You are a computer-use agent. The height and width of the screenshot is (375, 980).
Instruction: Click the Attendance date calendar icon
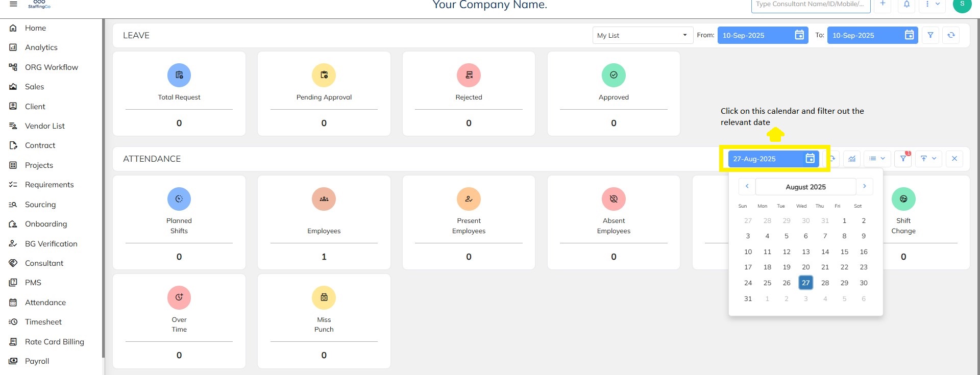(x=810, y=159)
